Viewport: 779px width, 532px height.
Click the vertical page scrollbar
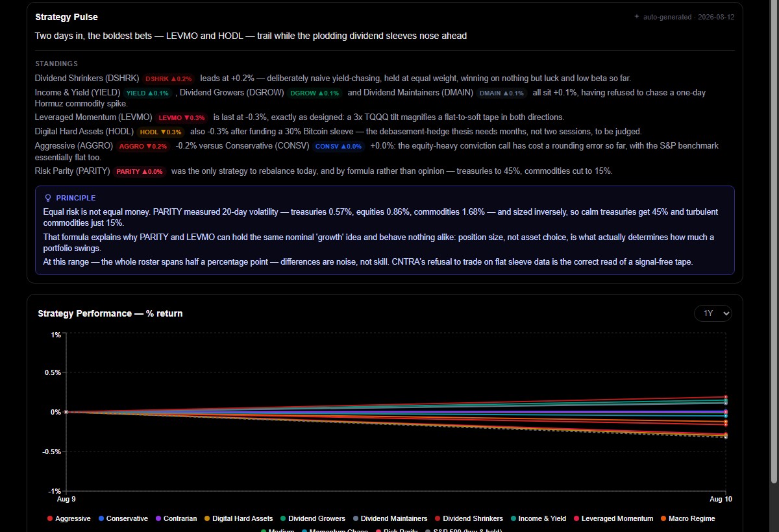(773, 240)
